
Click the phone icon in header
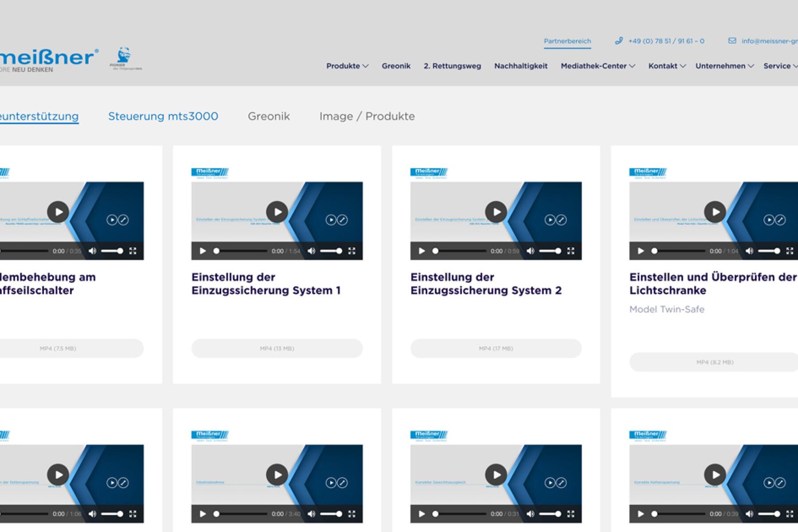coord(619,41)
